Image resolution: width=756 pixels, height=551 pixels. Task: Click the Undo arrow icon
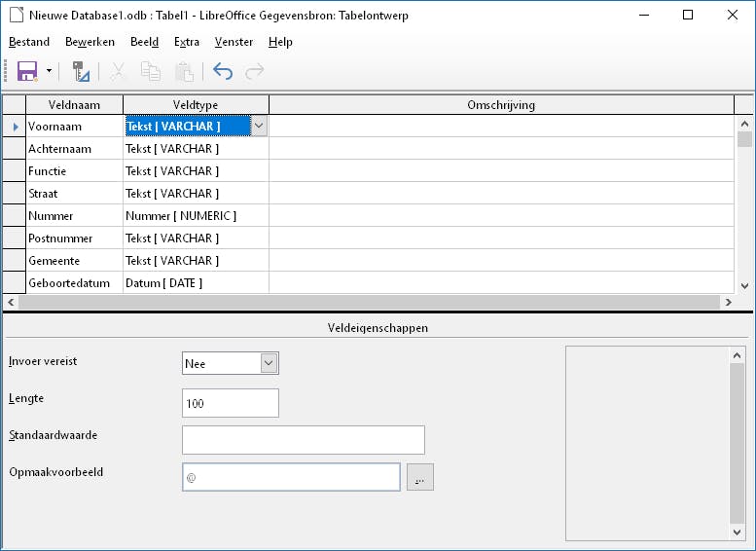223,71
